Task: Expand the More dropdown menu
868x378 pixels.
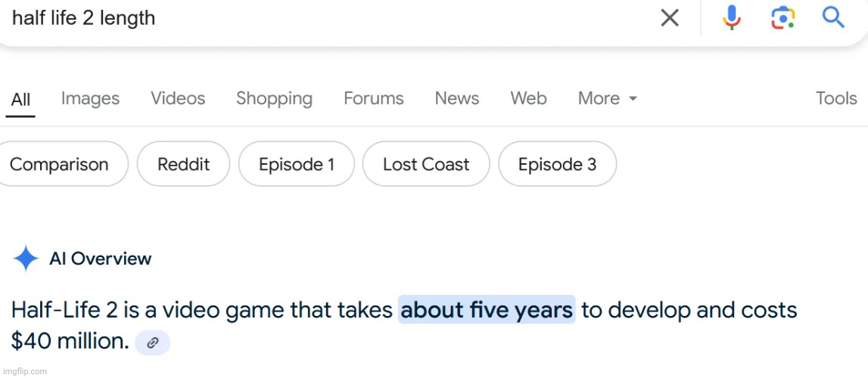Action: point(607,98)
